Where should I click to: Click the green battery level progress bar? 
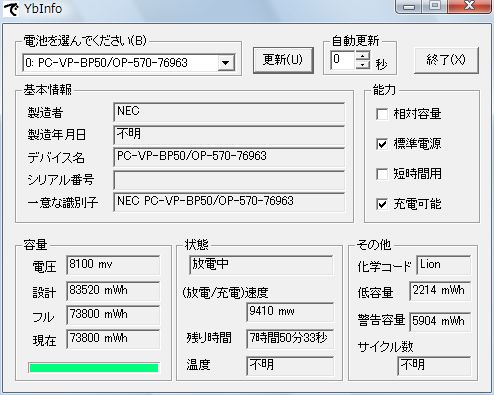tap(94, 368)
